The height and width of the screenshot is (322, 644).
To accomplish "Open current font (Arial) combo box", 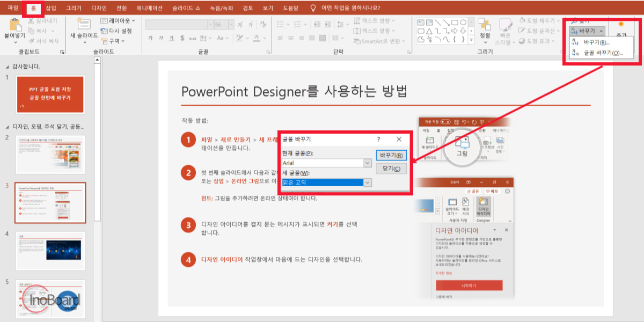I will tap(327, 163).
